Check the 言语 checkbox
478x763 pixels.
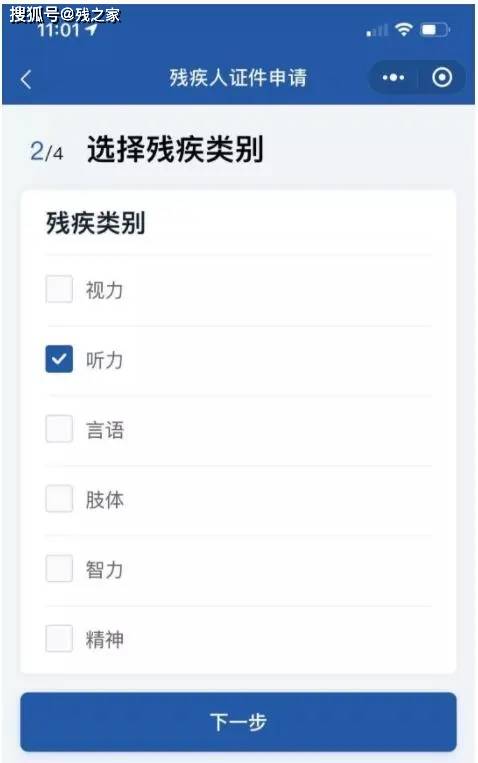point(59,429)
